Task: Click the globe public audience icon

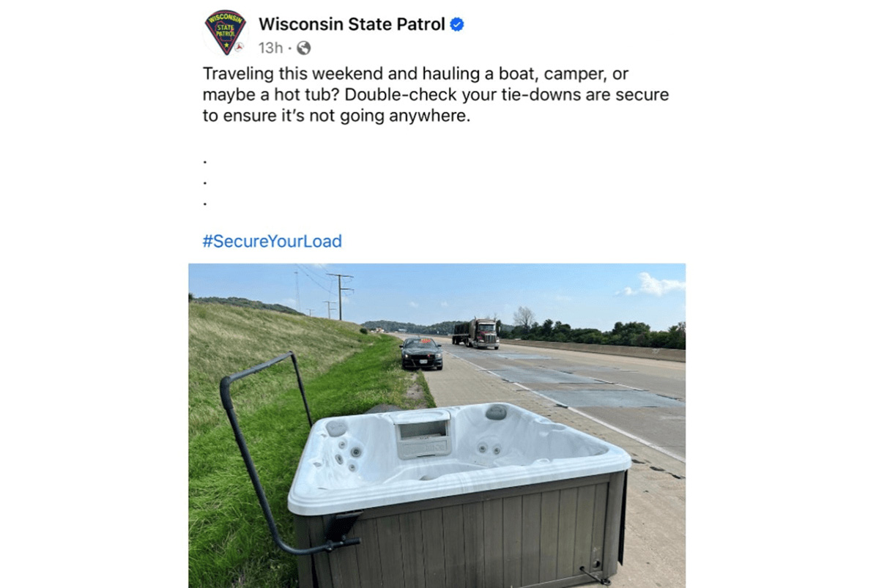Action: coord(303,48)
